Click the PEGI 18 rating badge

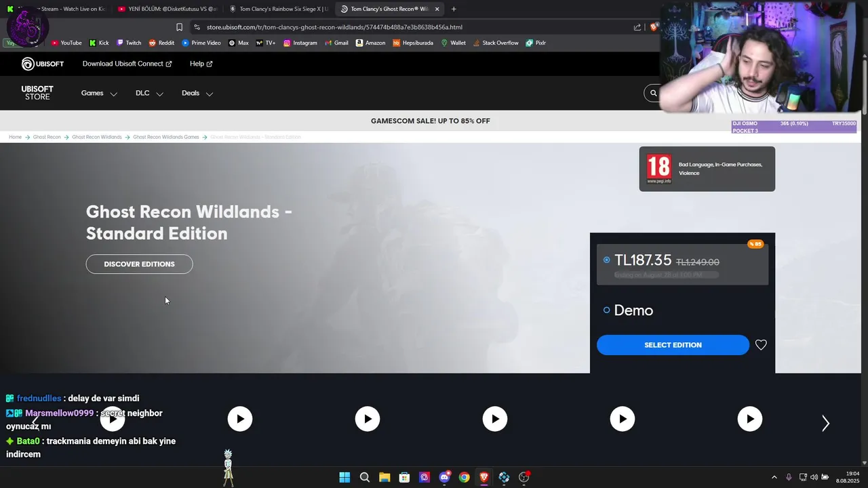point(658,169)
